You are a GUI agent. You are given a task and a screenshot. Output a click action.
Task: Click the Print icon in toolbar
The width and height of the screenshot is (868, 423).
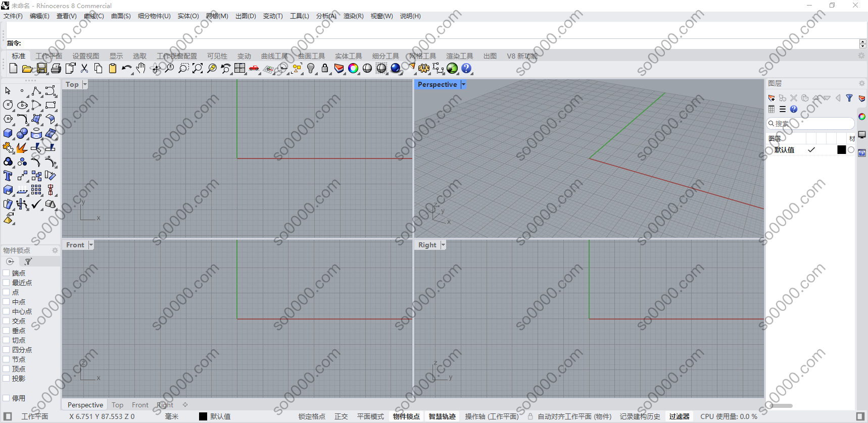[56, 68]
